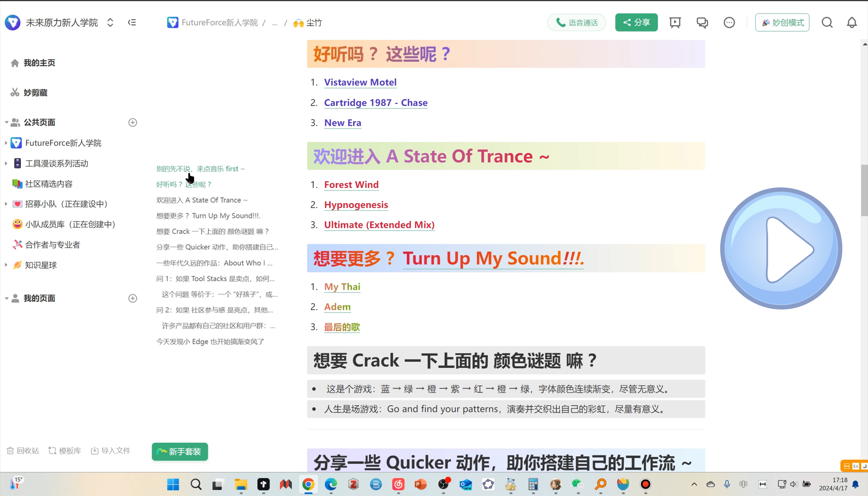Click the 妙剪藏 sidebar item
This screenshot has width=868, height=496.
(35, 92)
